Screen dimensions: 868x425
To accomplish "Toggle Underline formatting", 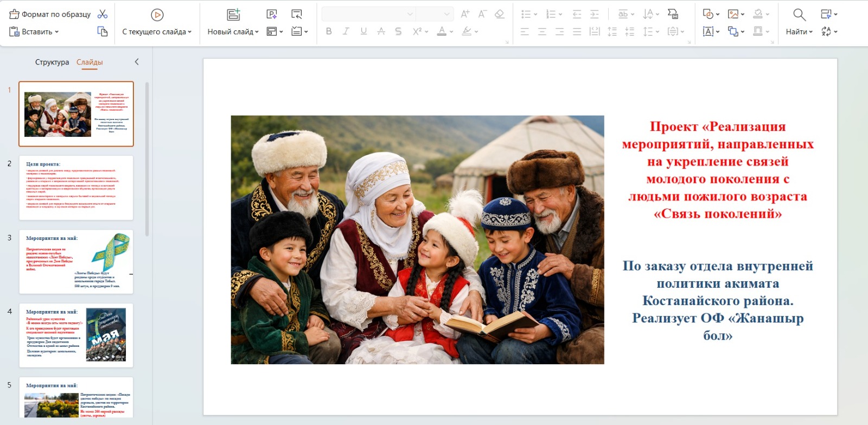I will click(x=363, y=31).
